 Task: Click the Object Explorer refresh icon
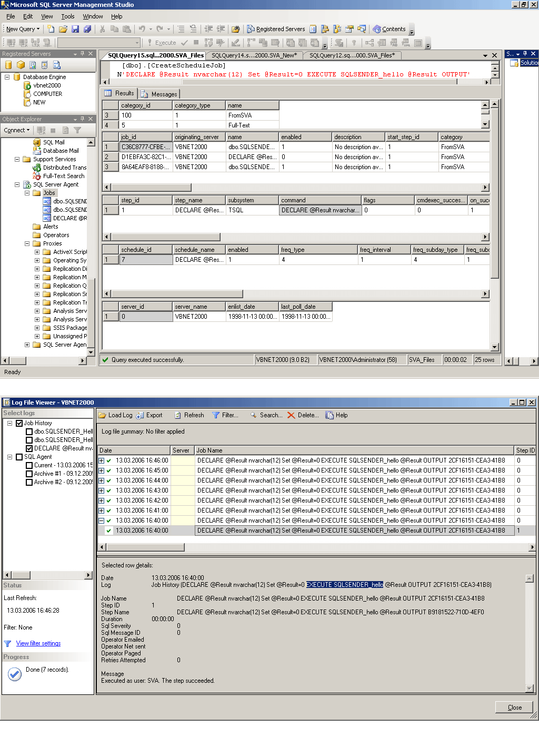[65, 130]
